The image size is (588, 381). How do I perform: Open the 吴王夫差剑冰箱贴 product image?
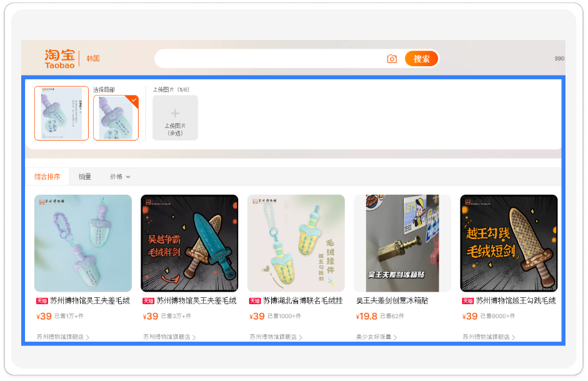402,243
